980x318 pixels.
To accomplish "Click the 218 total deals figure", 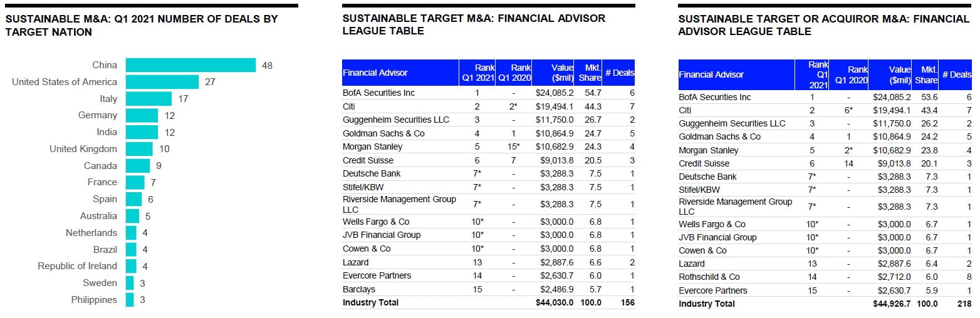I will coord(962,304).
